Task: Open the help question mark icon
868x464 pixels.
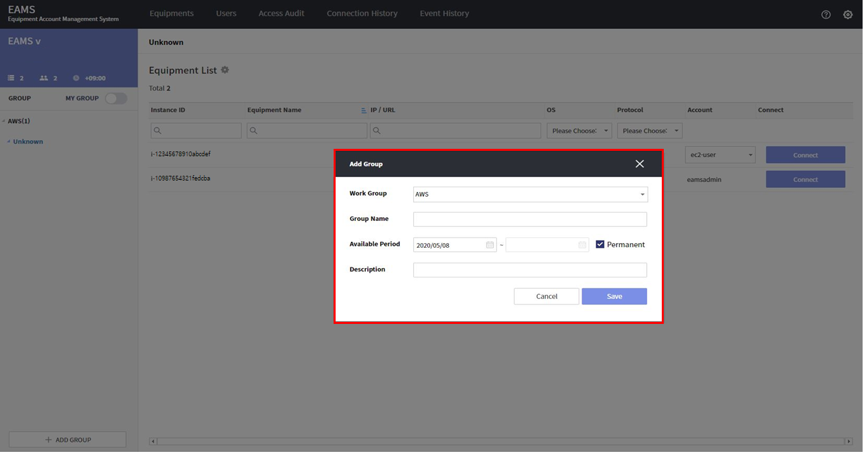Action: point(826,14)
